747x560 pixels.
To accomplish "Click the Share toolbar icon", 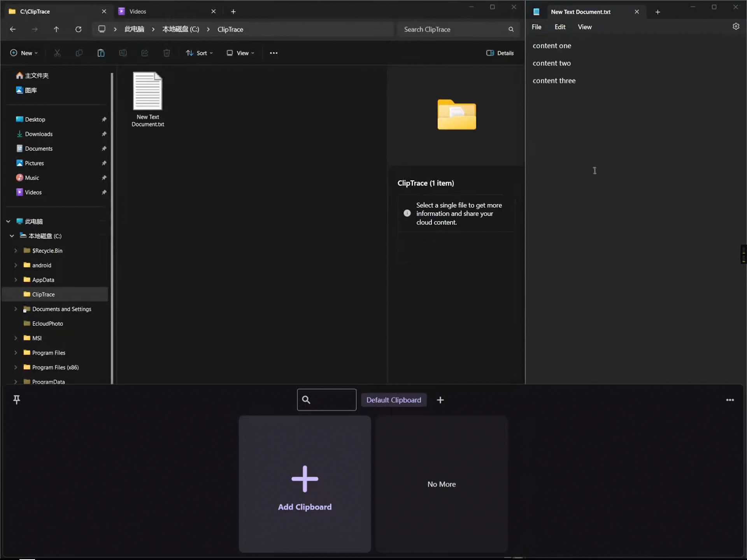I will pos(145,53).
